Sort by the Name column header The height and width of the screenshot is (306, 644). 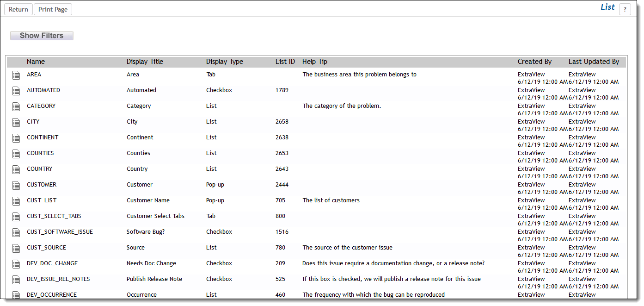point(36,62)
